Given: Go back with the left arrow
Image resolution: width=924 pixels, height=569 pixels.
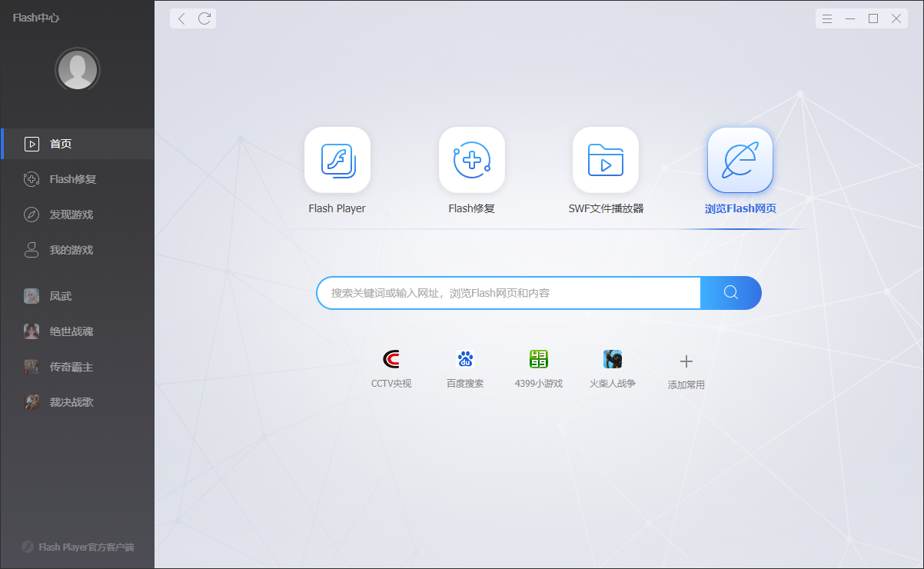Looking at the screenshot, I should coord(181,18).
